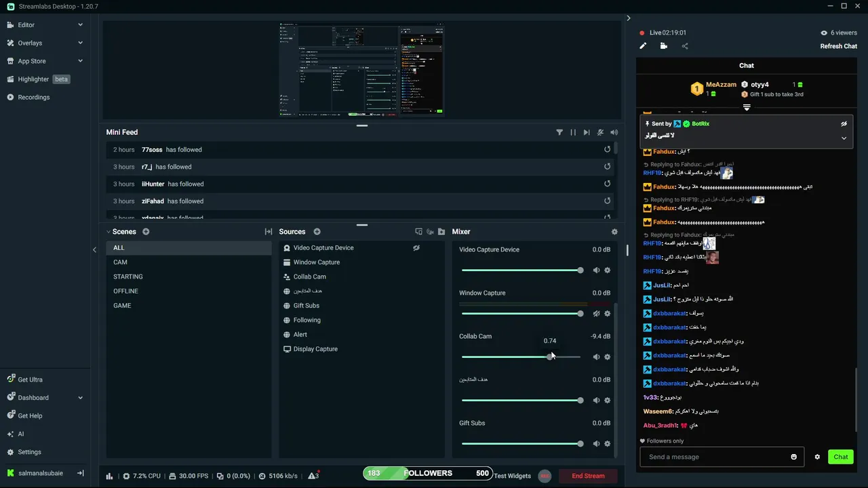
Task: Expand the Editor chevron in sidebar
Action: tap(80, 25)
